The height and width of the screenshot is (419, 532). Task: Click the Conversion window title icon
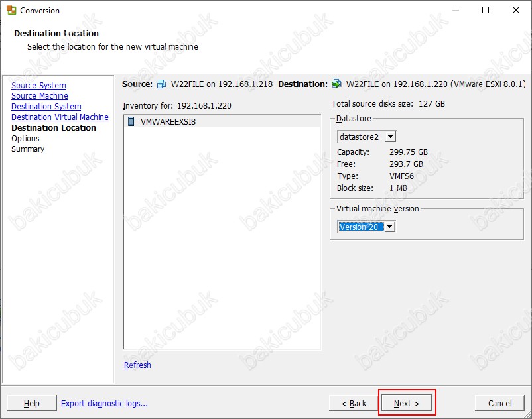click(11, 10)
